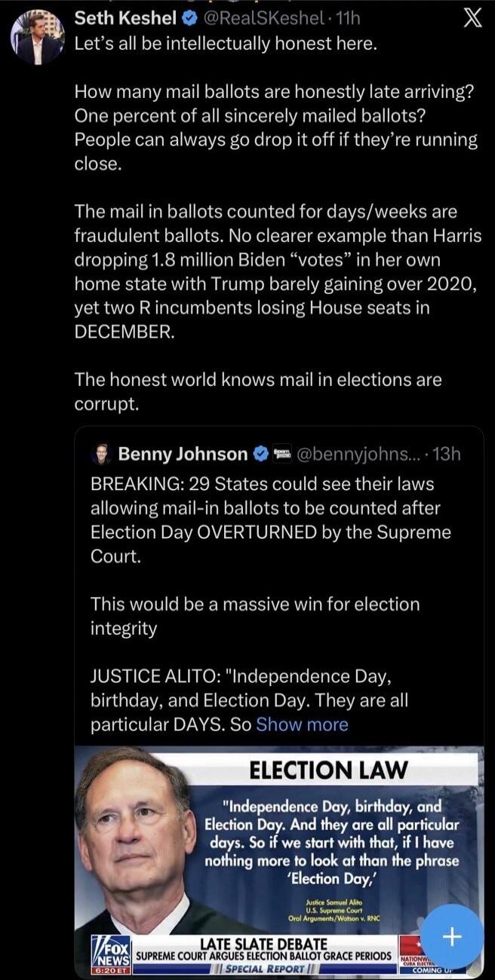This screenshot has width=495, height=980.
Task: Click Benny Johnson's verified checkmark
Action: click(261, 453)
